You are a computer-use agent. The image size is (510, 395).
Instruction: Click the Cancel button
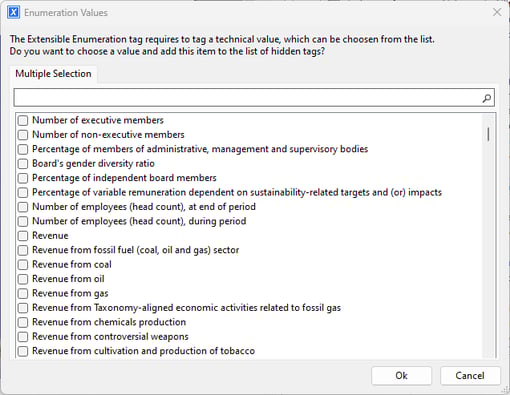470,376
